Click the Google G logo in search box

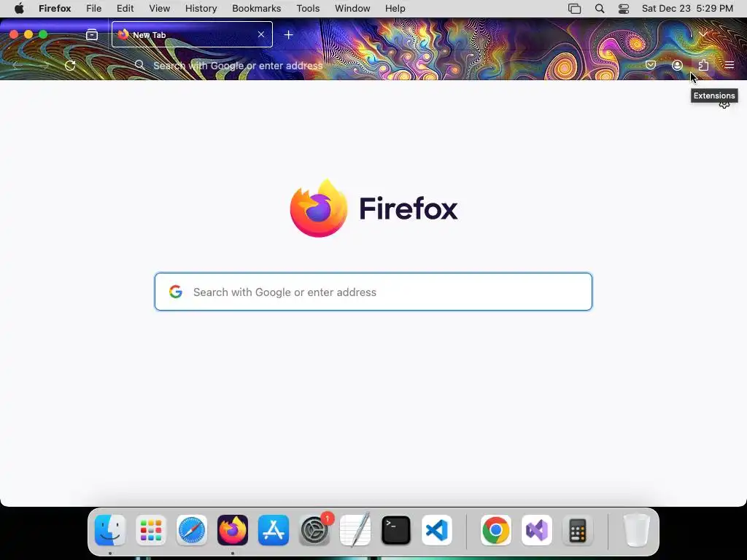[176, 292]
